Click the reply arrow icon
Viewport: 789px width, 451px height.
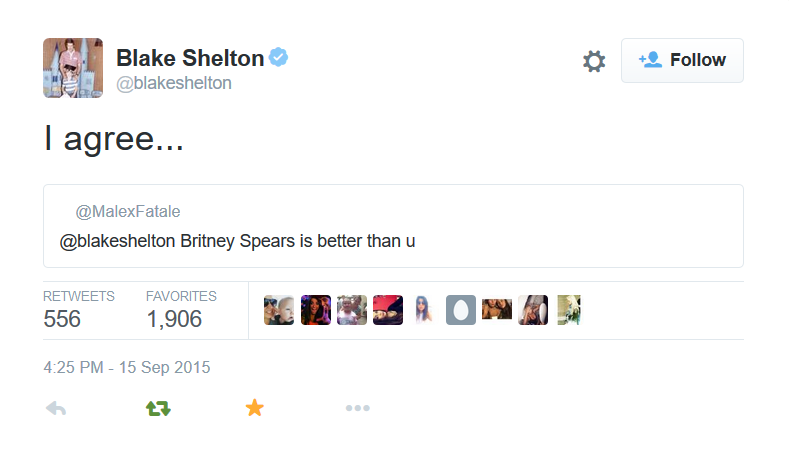pyautogui.click(x=56, y=408)
